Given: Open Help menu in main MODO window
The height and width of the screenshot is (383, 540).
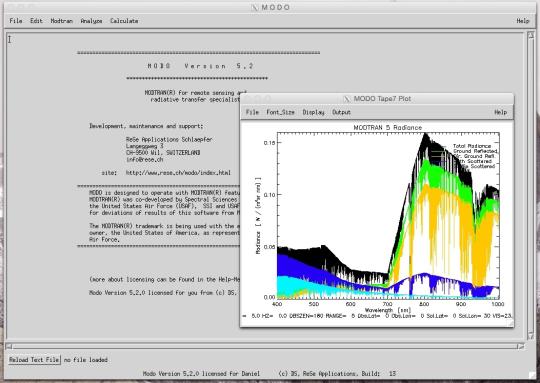Looking at the screenshot, I should [x=522, y=21].
